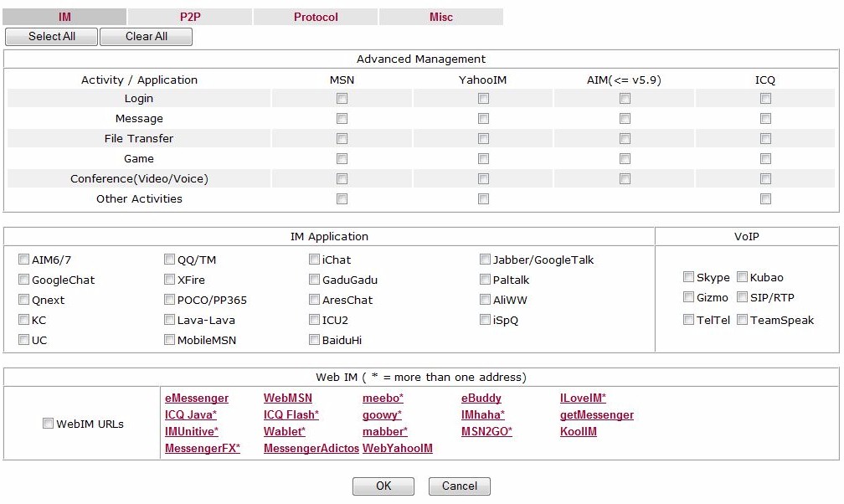Toggle YahooIM Other Activities checkbox
The image size is (844, 504).
tap(483, 198)
